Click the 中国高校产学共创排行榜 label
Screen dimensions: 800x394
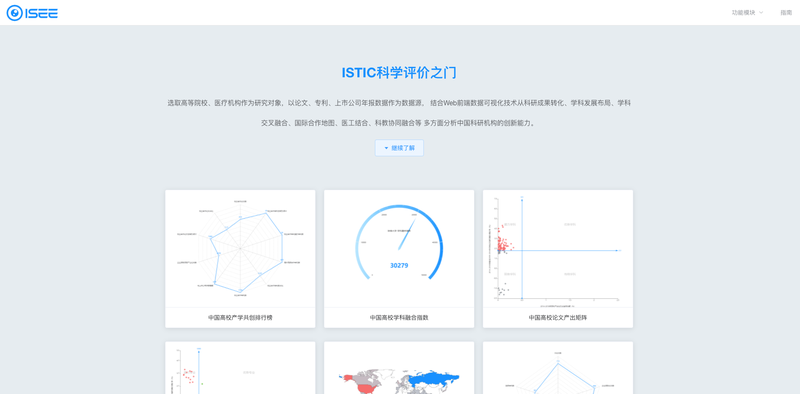click(240, 317)
